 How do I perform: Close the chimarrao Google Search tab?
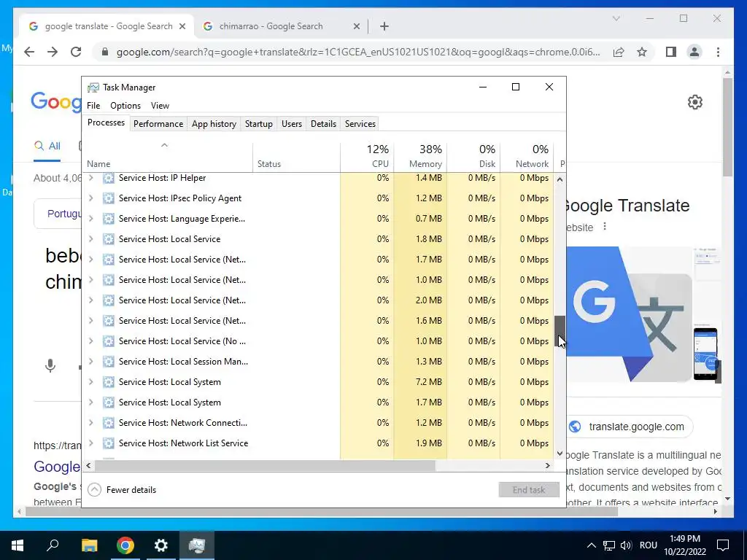click(x=356, y=26)
